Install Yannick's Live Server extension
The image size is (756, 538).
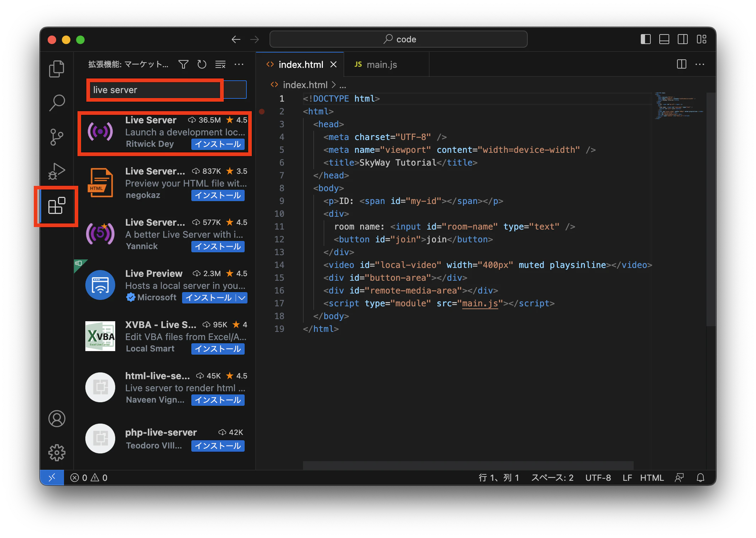pyautogui.click(x=218, y=247)
